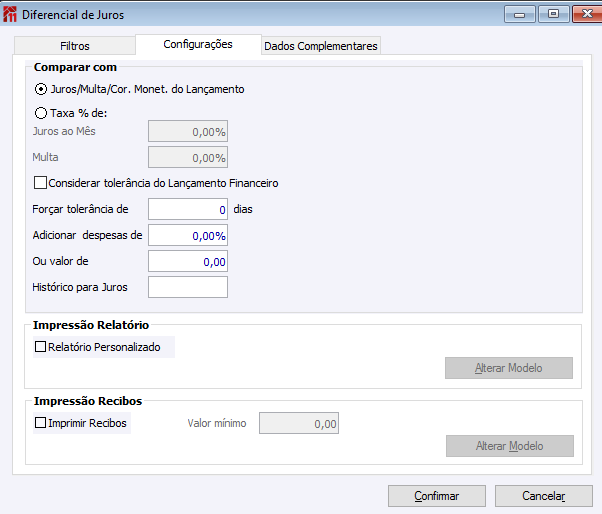Click the Multa percentage field
This screenshot has width=602, height=514.
coord(188,157)
